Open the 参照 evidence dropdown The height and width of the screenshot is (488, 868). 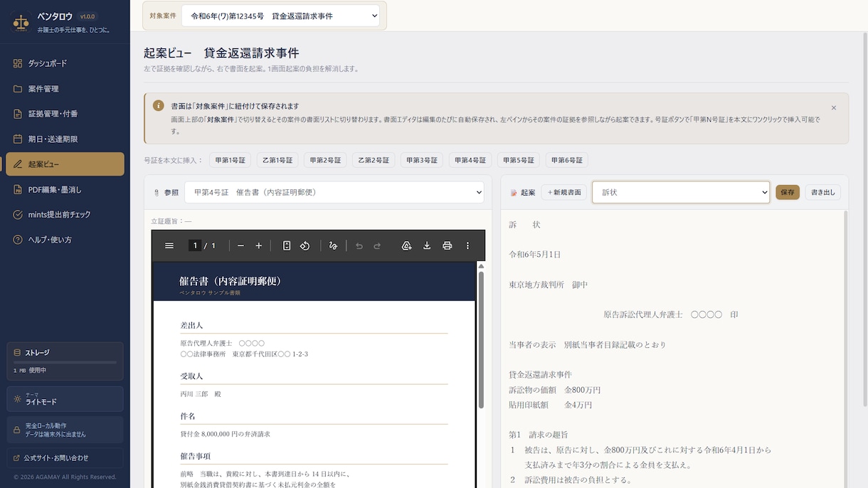334,192
